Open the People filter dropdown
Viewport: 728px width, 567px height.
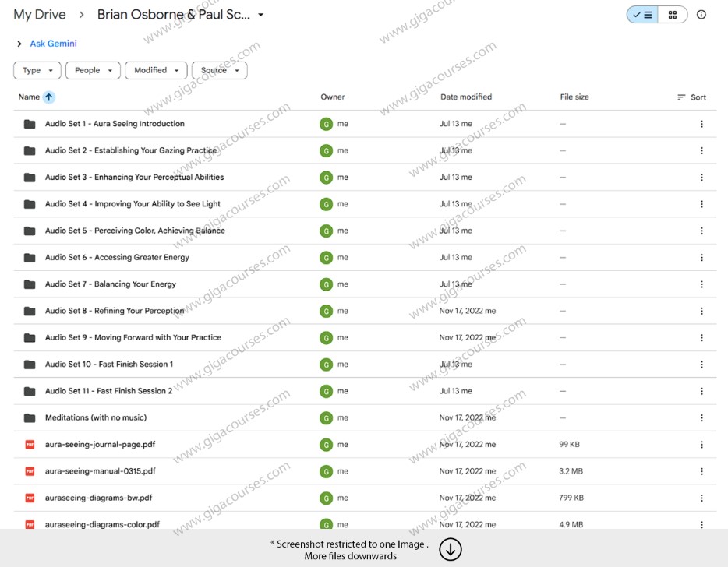[x=93, y=71]
